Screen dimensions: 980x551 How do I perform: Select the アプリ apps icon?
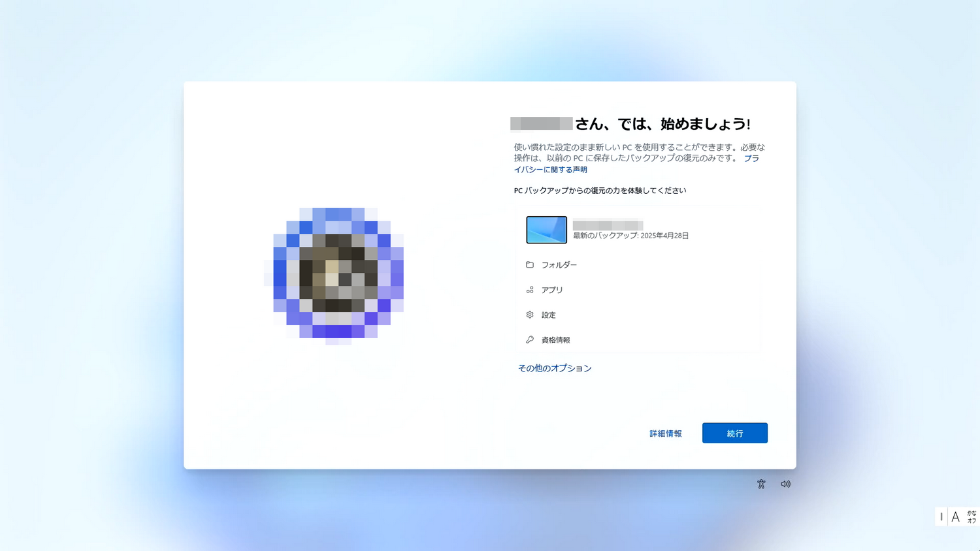click(530, 289)
